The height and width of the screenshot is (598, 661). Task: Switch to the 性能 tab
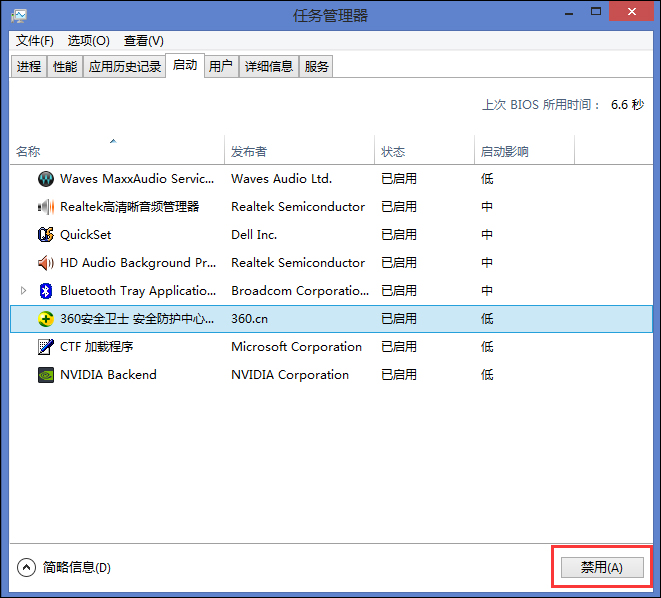(65, 67)
